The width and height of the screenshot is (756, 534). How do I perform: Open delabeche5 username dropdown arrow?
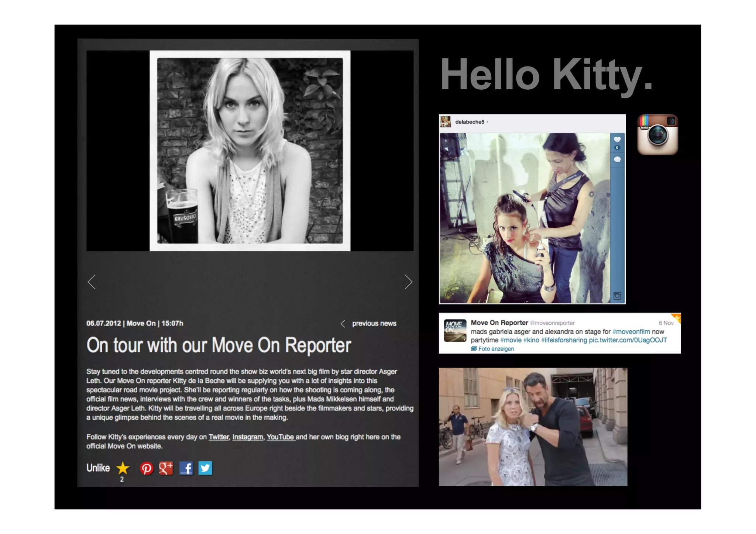(487, 122)
